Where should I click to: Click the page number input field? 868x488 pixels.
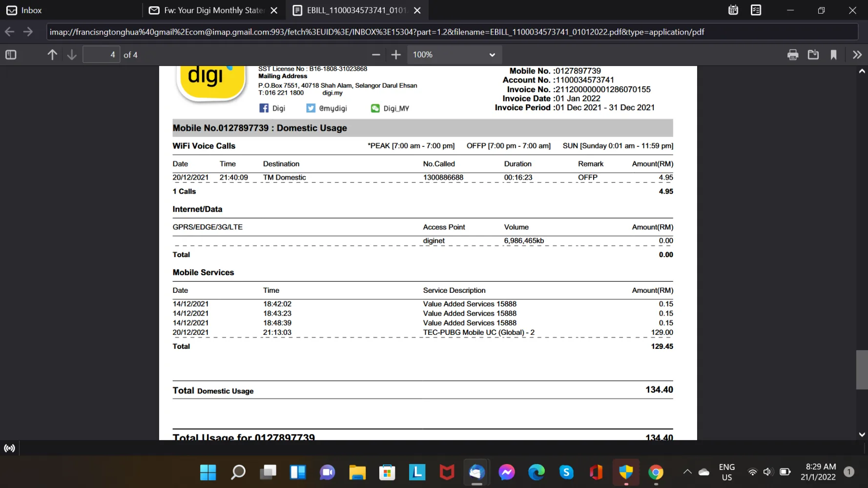(101, 55)
